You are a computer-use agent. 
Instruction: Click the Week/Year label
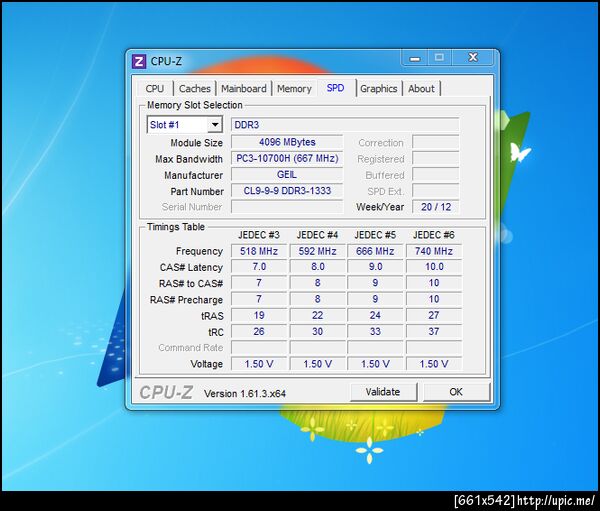(380, 207)
